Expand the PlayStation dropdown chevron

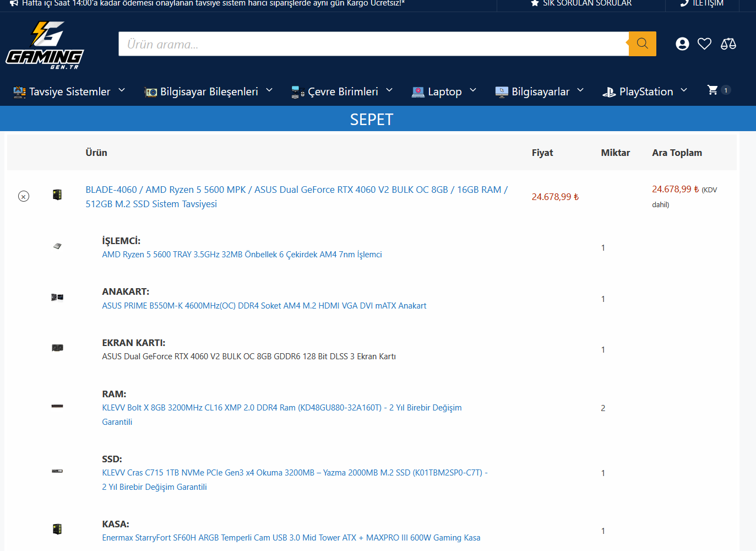(684, 90)
